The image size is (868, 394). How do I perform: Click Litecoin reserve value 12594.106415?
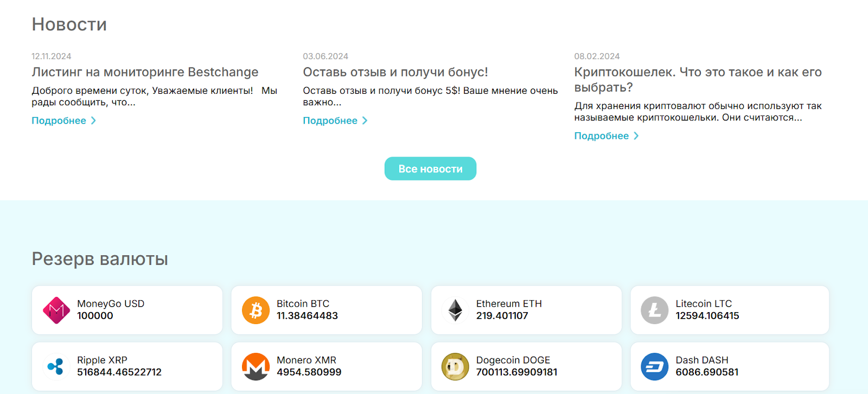[x=707, y=316]
